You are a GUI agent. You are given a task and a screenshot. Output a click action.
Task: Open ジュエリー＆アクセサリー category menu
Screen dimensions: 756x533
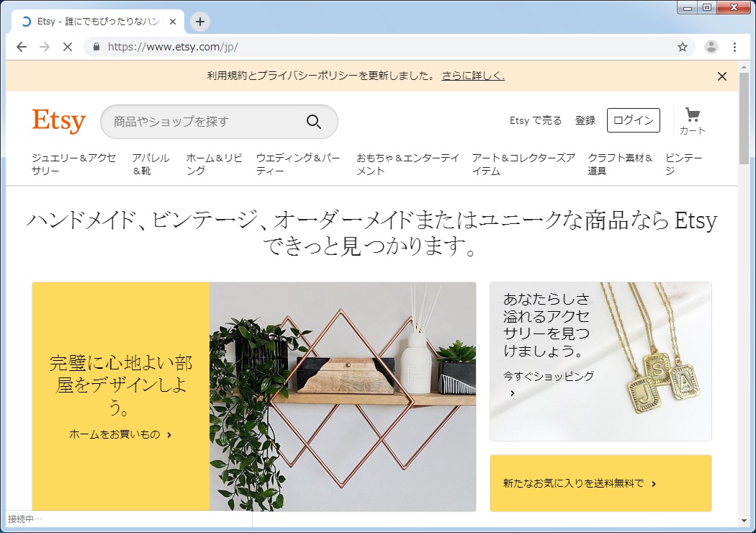73,164
